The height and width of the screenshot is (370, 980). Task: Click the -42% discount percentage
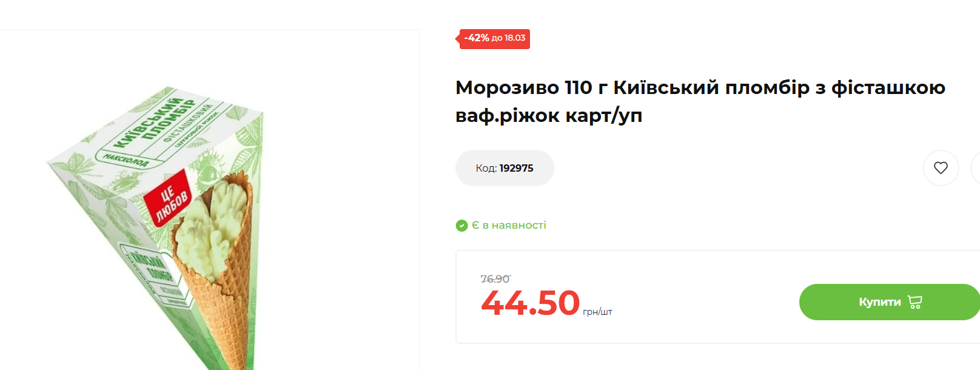[477, 38]
